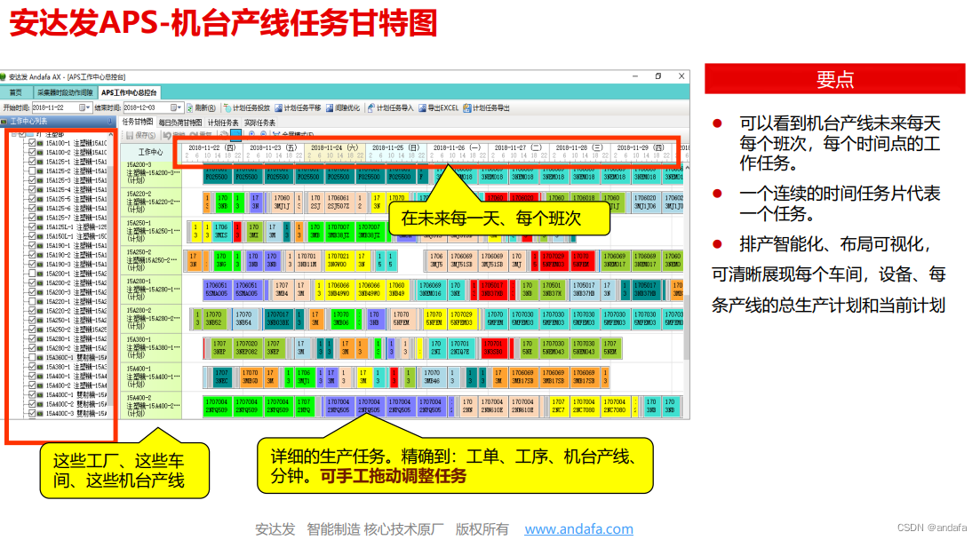Click the 15A380-1 work center row header

(x=151, y=347)
